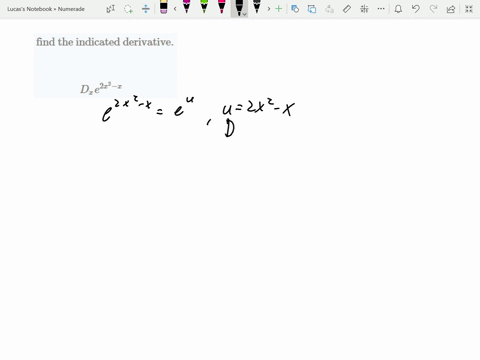This screenshot has width=480, height=360.
Task: Pick the dark gray pen
Action: [257, 7]
